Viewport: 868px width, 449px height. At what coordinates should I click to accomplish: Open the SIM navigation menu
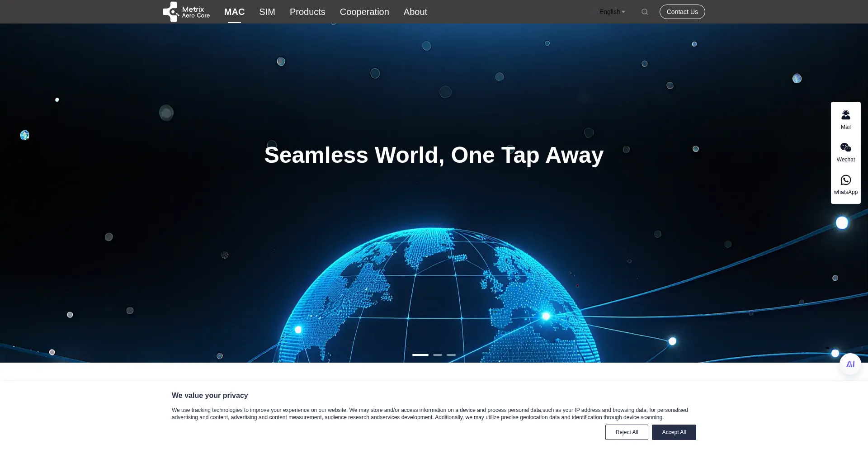point(267,12)
